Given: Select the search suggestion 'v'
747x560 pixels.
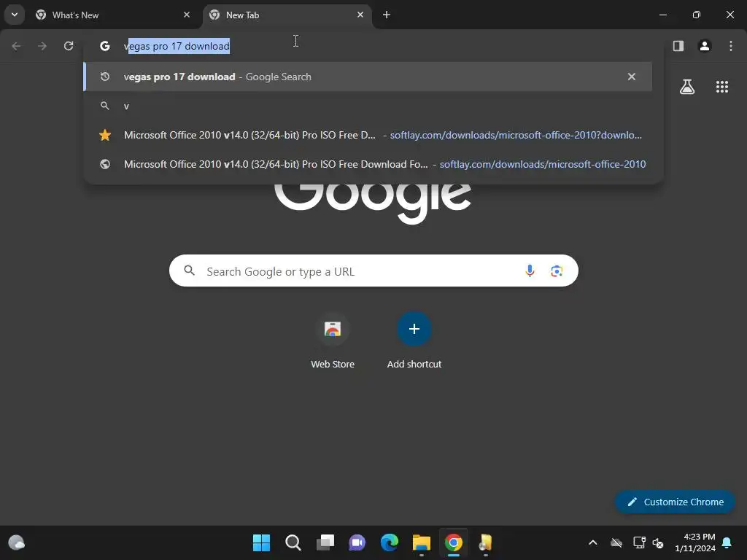Looking at the screenshot, I should (368, 106).
